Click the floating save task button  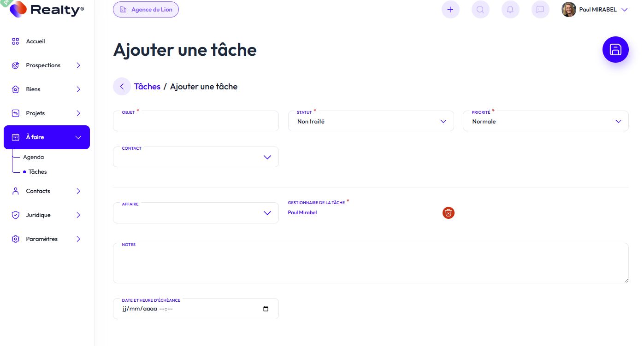[615, 49]
